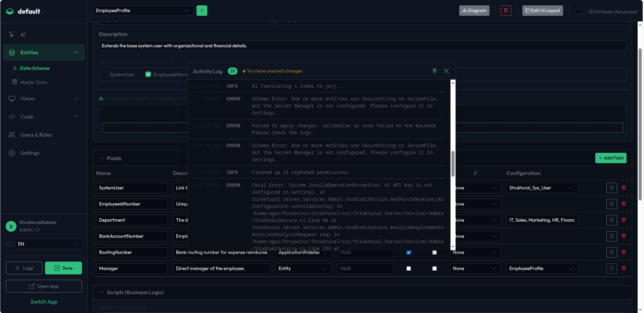Click shield icon in EmployeeIdNumber row
This screenshot has width=644, height=313.
pos(612,204)
